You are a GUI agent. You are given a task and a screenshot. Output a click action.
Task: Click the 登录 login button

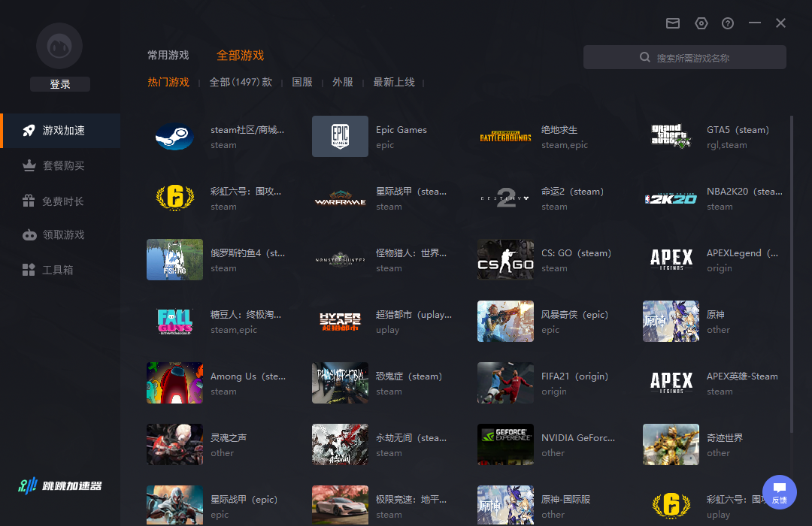60,84
